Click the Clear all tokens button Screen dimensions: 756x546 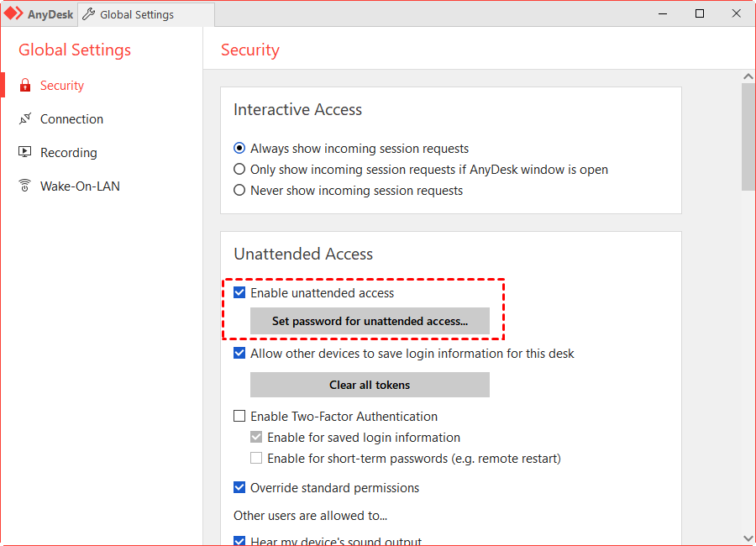tap(370, 385)
